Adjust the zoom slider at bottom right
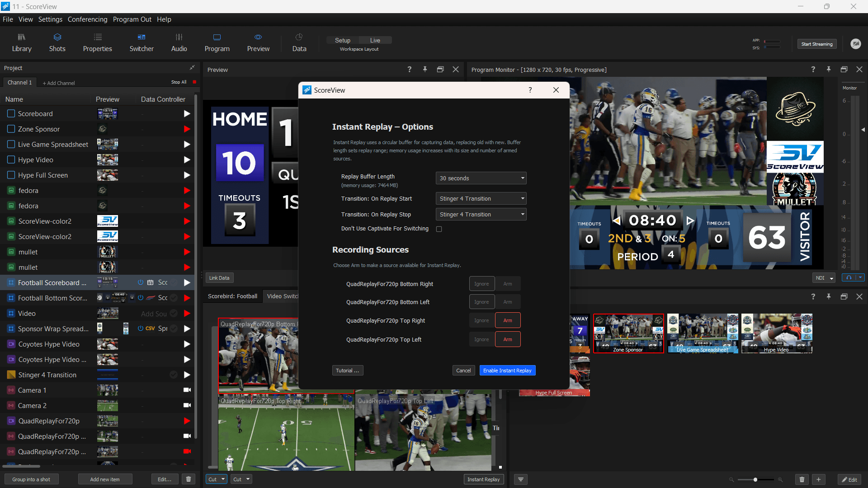The width and height of the screenshot is (868, 488). click(755, 480)
